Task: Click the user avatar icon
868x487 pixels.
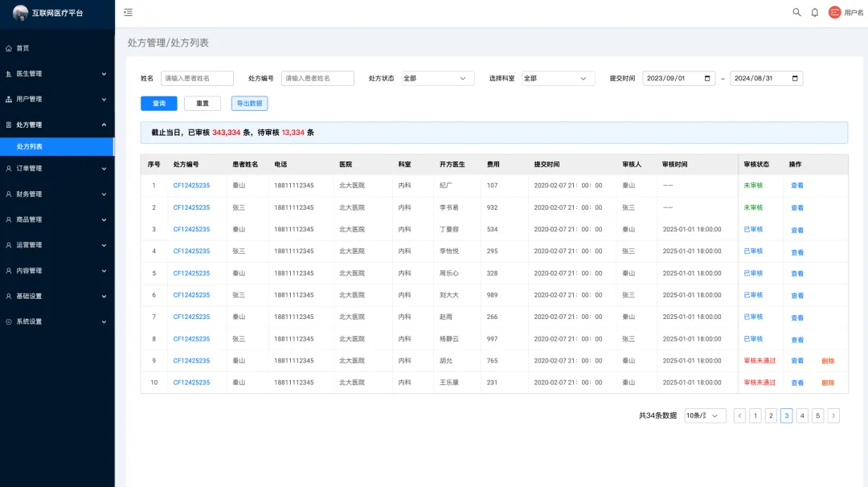Action: 834,12
